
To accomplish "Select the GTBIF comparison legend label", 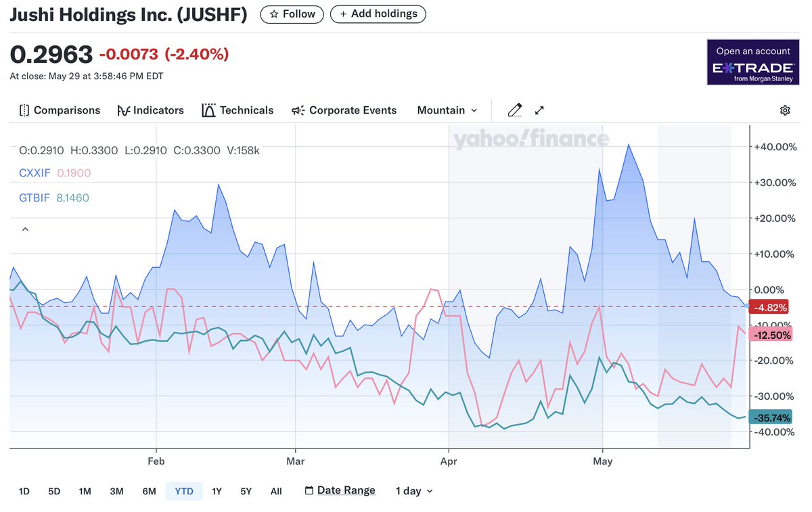I will coord(35,198).
